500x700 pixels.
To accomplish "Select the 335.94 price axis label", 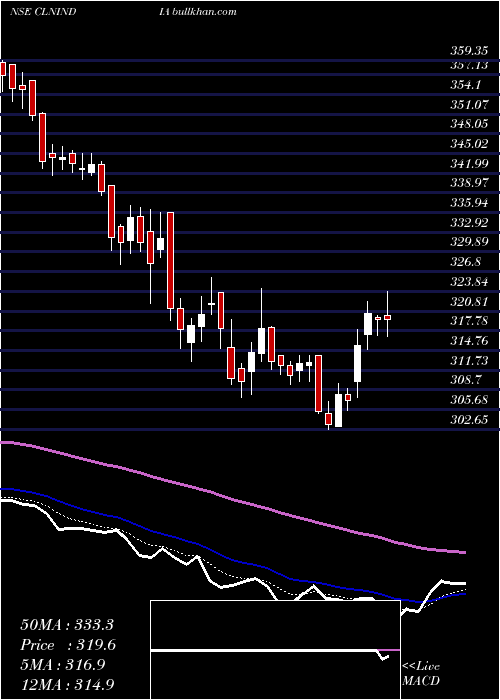I will [x=468, y=203].
